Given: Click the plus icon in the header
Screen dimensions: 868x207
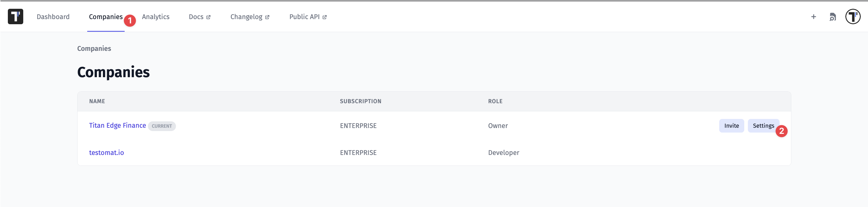Looking at the screenshot, I should [813, 17].
